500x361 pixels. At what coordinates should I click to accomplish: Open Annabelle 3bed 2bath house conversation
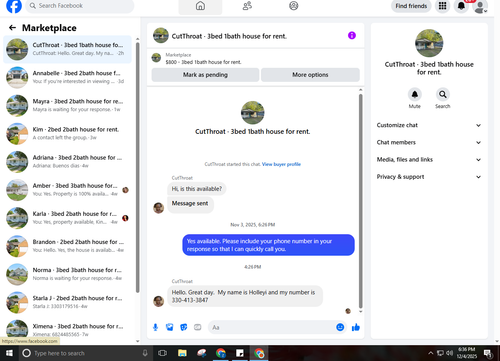[67, 77]
